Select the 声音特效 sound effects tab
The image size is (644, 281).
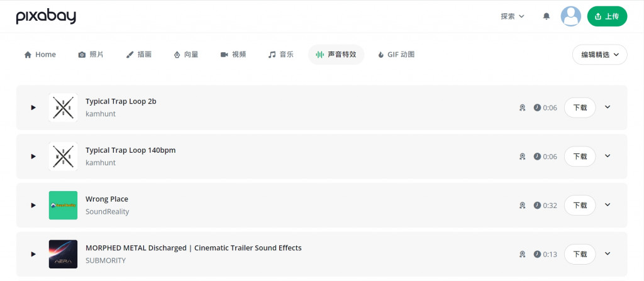coord(336,55)
